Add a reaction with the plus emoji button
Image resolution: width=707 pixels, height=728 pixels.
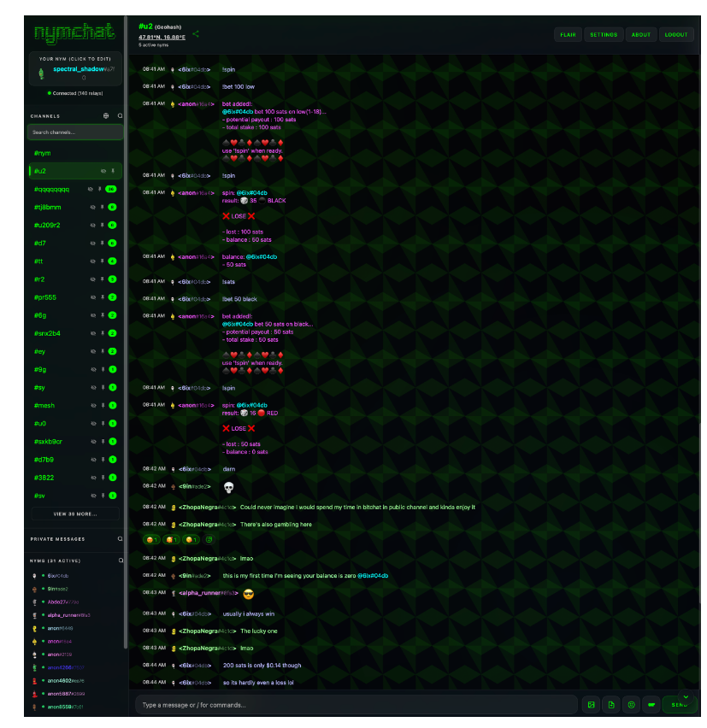(209, 539)
